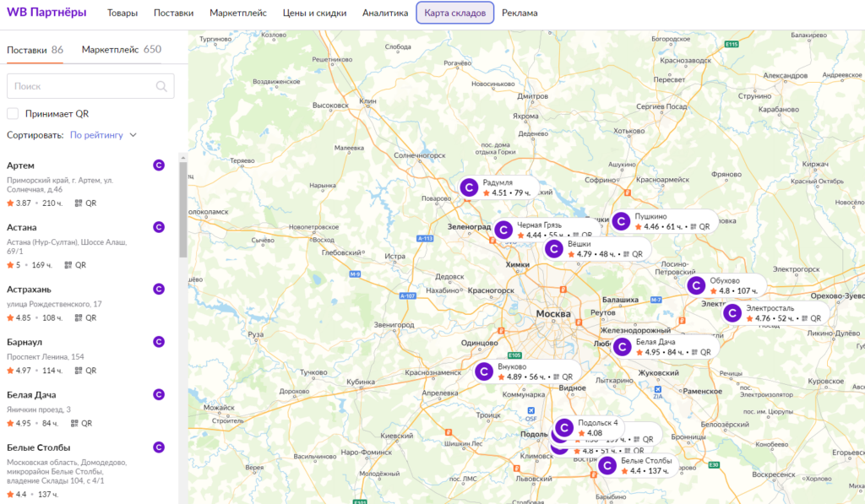Click QR code icon in Астрахань row
This screenshot has height=504, width=865.
(79, 318)
